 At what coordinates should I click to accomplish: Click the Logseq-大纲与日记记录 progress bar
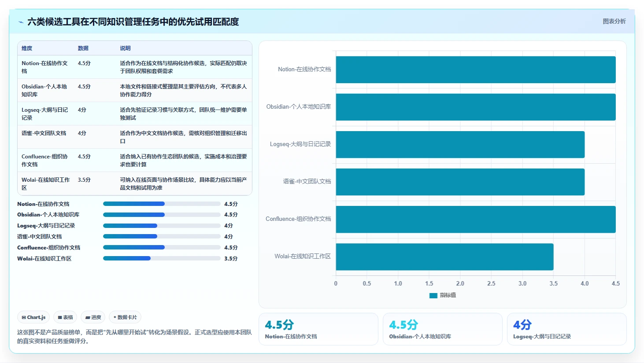tap(162, 225)
